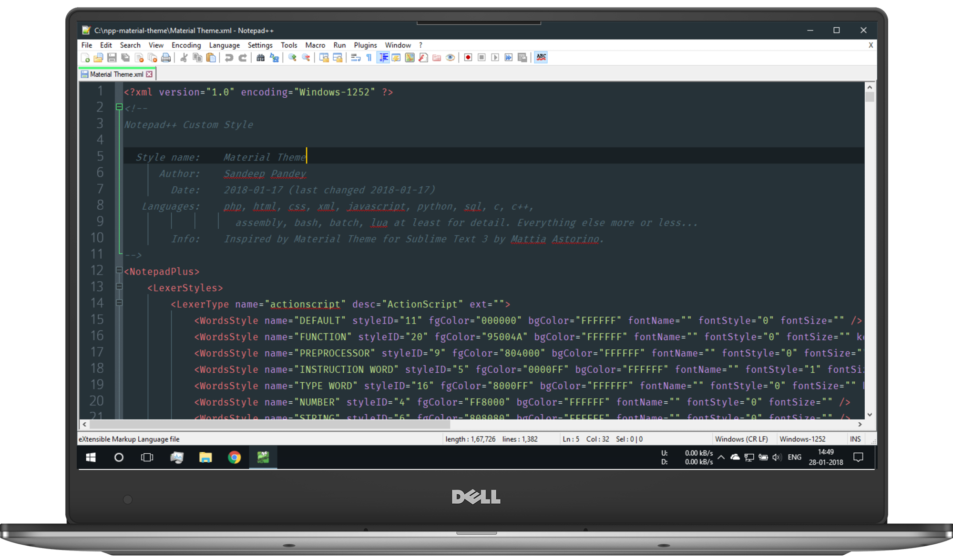The image size is (953, 560).
Task: Zoom in using the magnifier toolbar icon
Action: pyautogui.click(x=292, y=57)
